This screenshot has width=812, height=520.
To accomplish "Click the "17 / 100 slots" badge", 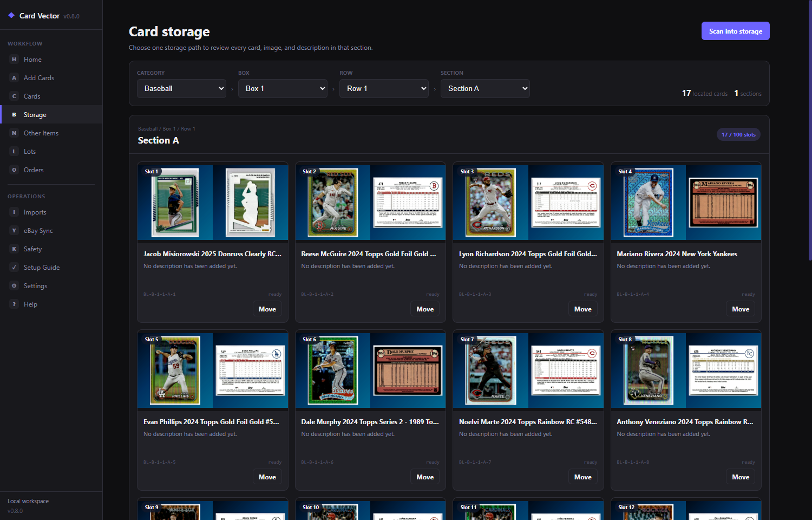I will [x=738, y=135].
